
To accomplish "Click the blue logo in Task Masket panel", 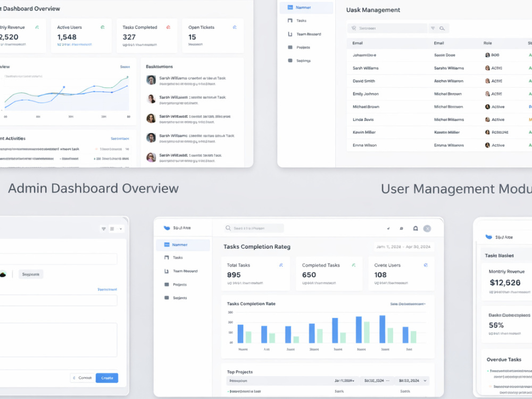I will coord(488,237).
